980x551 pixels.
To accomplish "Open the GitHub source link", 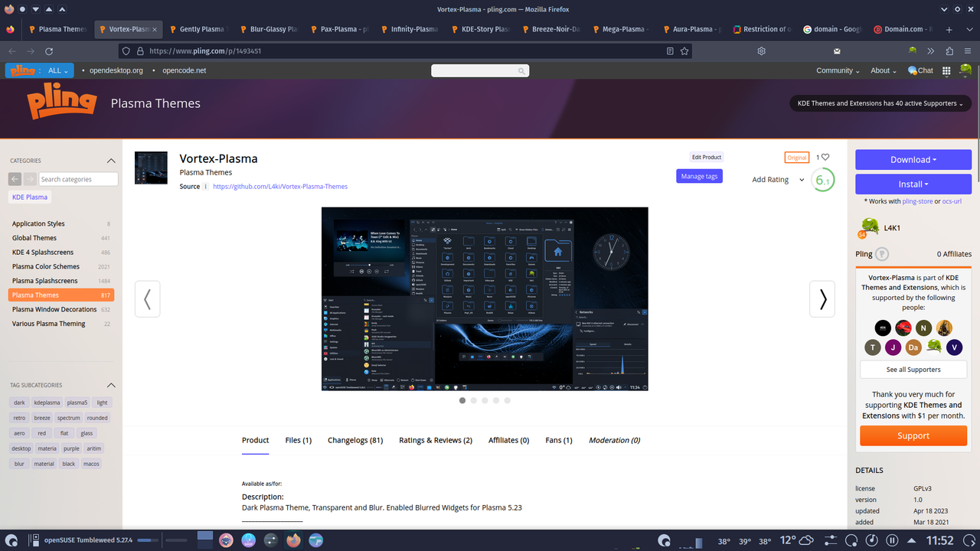I will pos(280,186).
